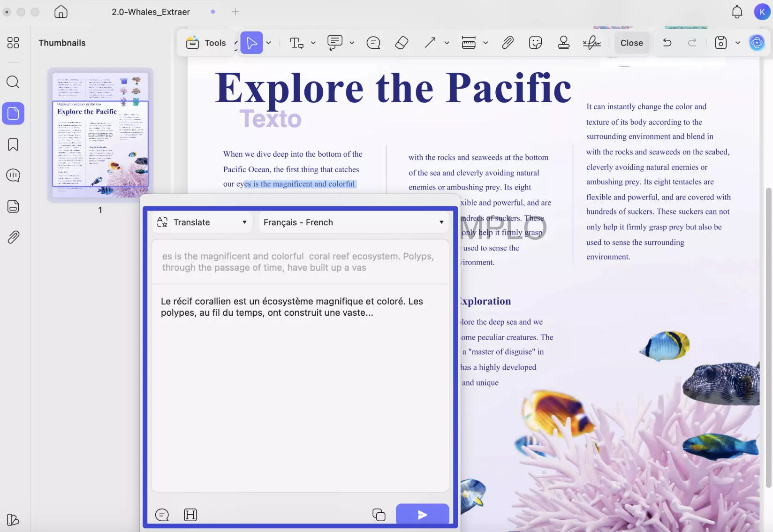773x532 pixels.
Task: Toggle the Thumbnails panel sidebar button
Action: pyautogui.click(x=13, y=114)
